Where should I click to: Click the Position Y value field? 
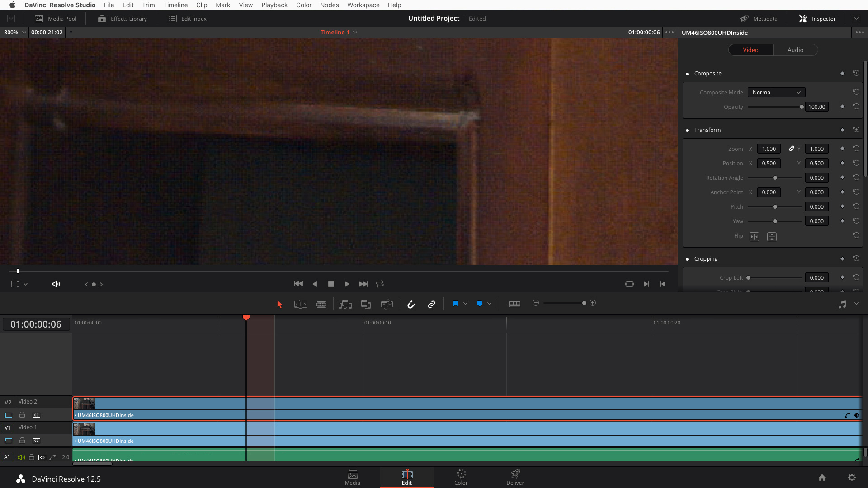(816, 163)
